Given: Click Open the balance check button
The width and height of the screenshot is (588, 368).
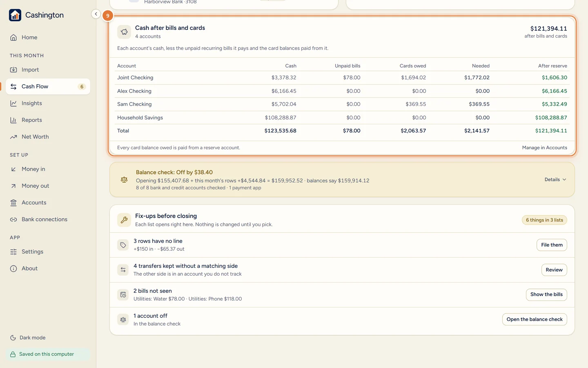Looking at the screenshot, I should pos(535,319).
